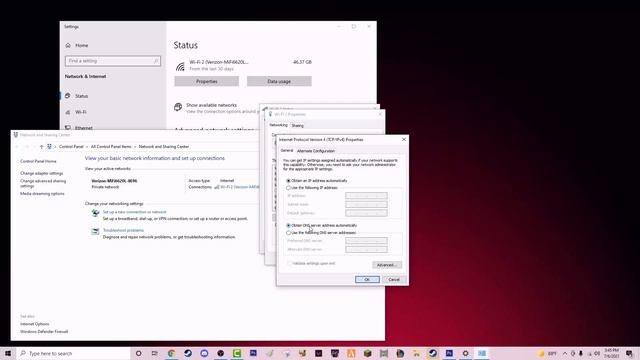Click the Troubleshoot problems icon
Viewport: 640px width, 360px height.
[95, 231]
